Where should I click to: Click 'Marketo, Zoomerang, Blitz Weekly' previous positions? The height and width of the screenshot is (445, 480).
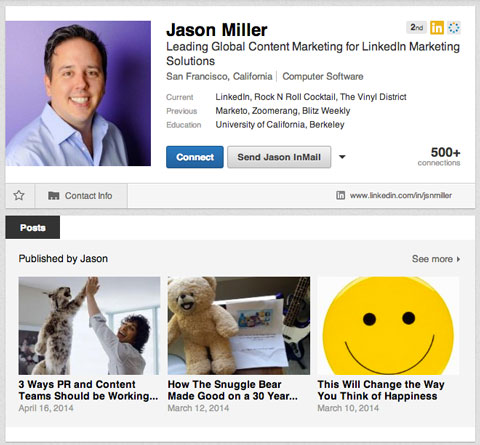[x=283, y=111]
